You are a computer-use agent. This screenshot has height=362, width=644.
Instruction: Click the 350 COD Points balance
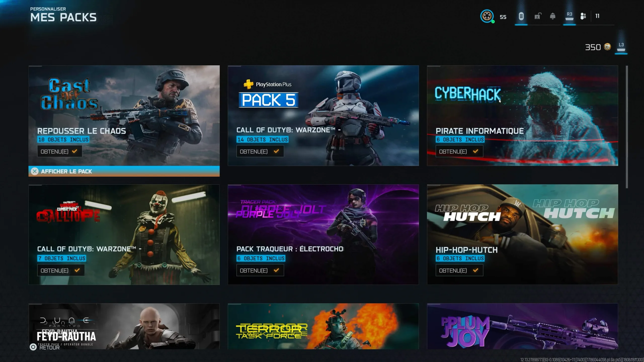pos(593,47)
